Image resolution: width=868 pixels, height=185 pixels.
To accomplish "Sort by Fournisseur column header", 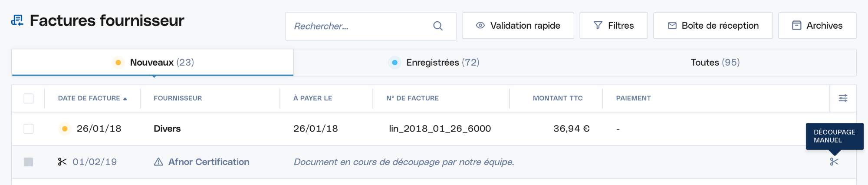I will tap(178, 98).
